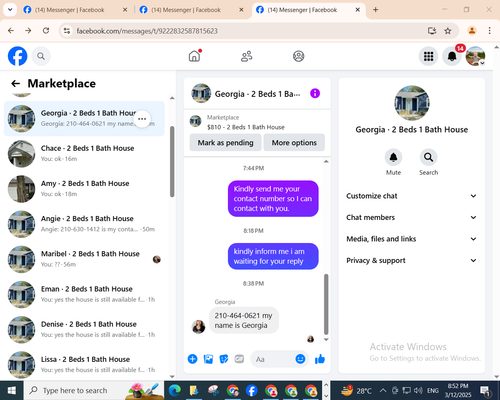Go back from Marketplace chats arrow
The width and height of the screenshot is (500, 400).
(15, 83)
